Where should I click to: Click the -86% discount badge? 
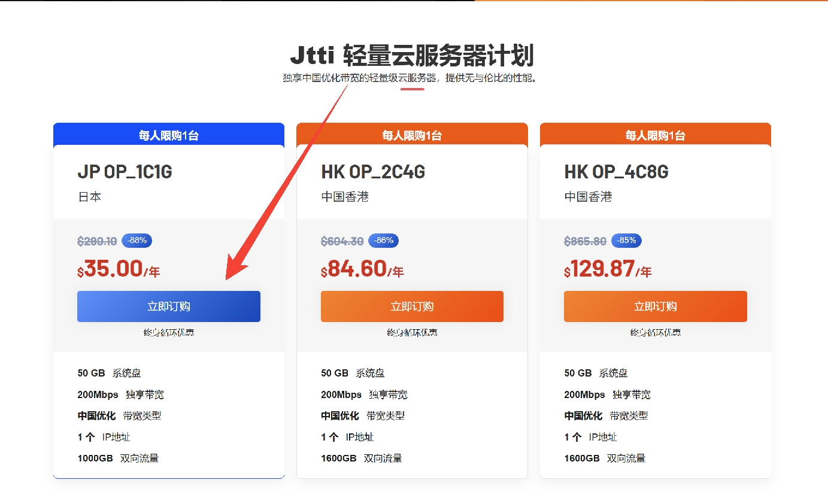click(383, 241)
